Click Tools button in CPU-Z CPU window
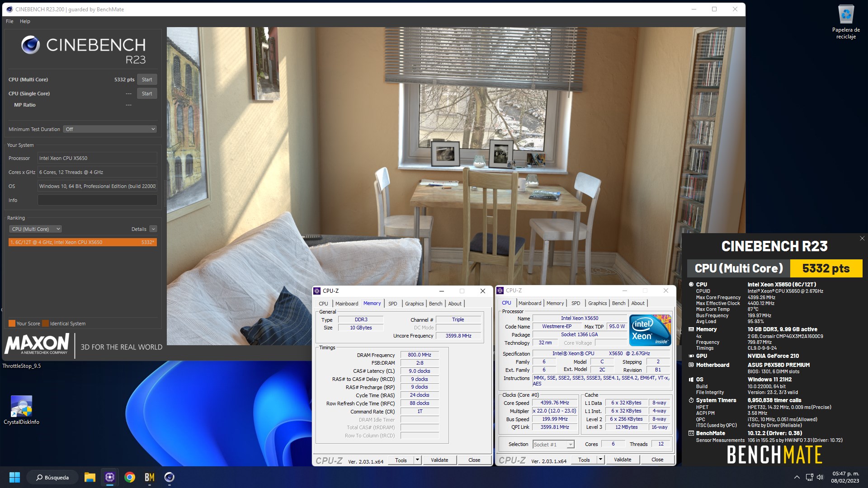 click(x=584, y=460)
